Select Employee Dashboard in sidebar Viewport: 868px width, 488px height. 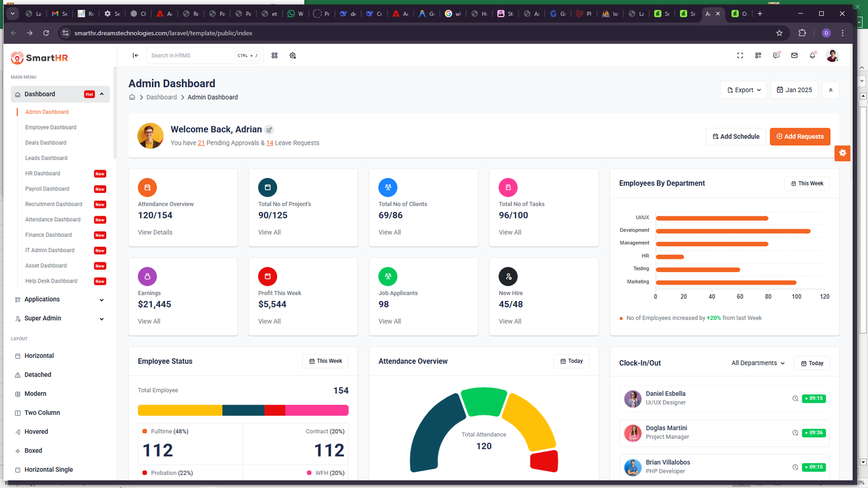click(x=50, y=127)
